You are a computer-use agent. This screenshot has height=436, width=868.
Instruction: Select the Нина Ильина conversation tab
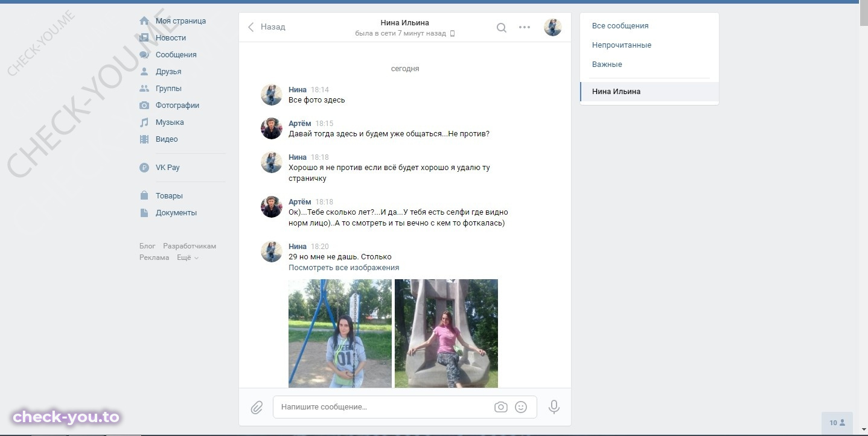pos(649,92)
